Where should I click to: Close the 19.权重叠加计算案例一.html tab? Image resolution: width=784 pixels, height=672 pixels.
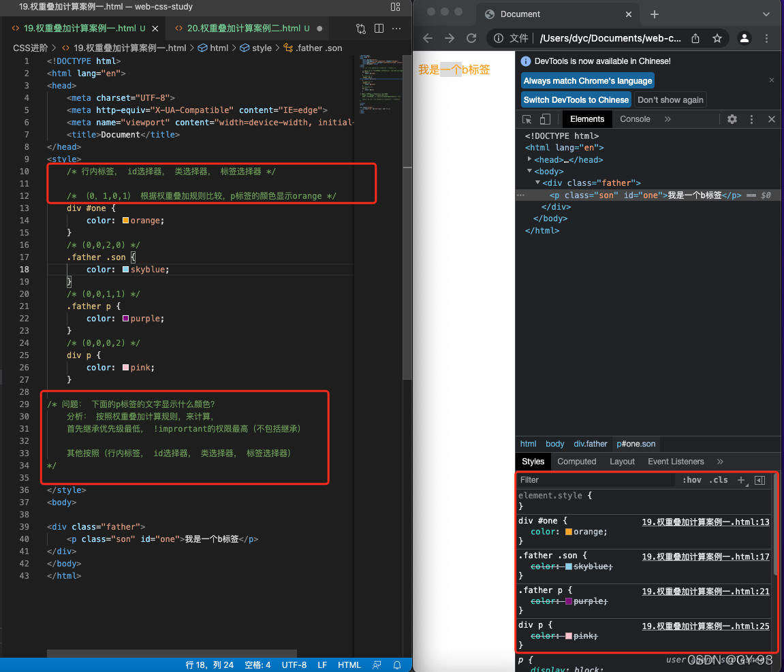click(x=155, y=29)
